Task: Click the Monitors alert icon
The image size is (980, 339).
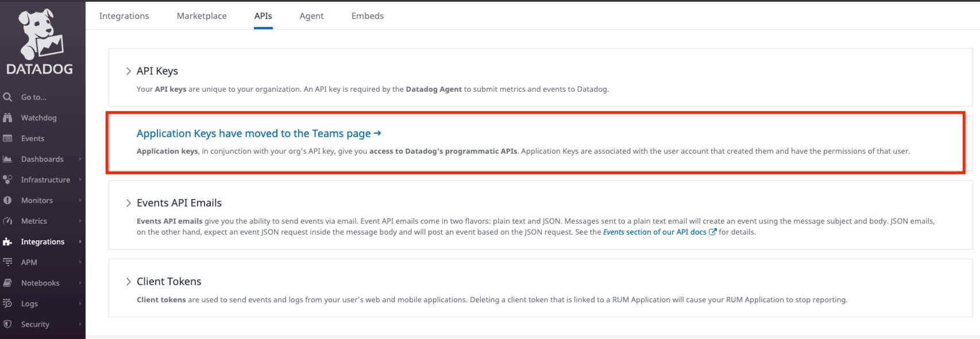Action: [x=7, y=200]
